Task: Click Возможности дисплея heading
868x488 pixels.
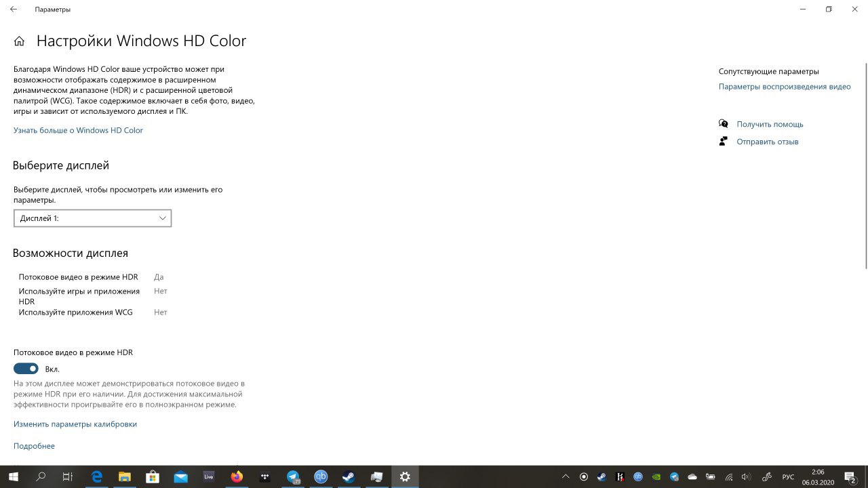Action: click(x=71, y=253)
